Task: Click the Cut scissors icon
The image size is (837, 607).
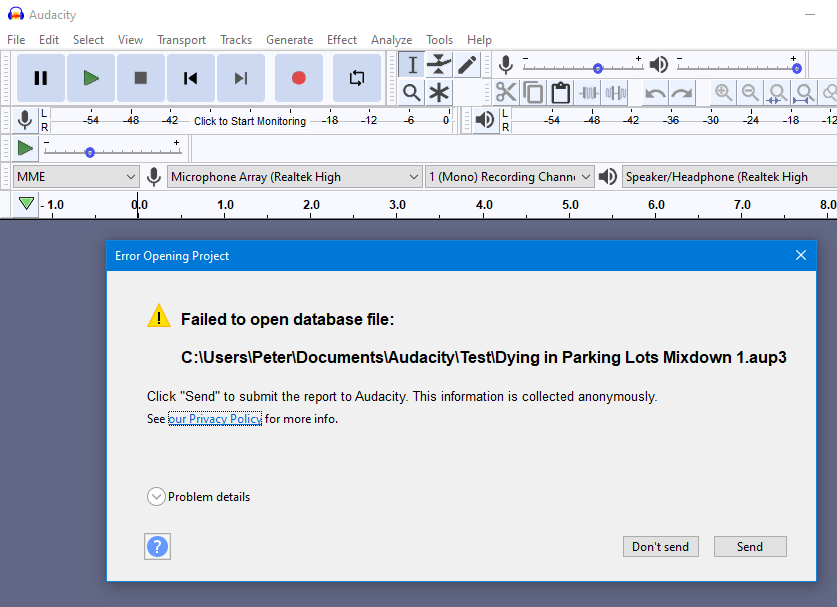Action: pos(506,93)
